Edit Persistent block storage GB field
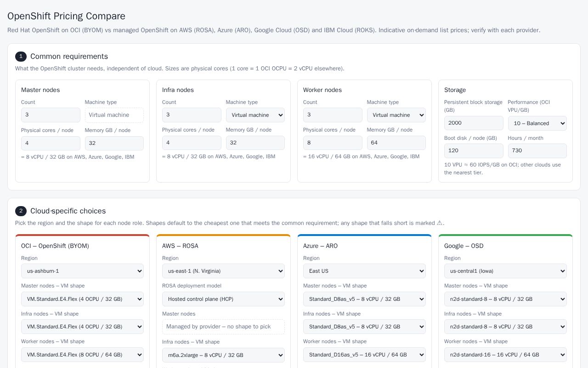The height and width of the screenshot is (368, 588). pos(474,123)
